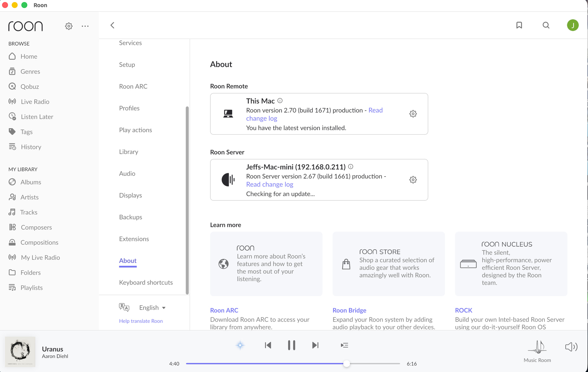Open the ROCK link
The image size is (588, 372).
[464, 310]
